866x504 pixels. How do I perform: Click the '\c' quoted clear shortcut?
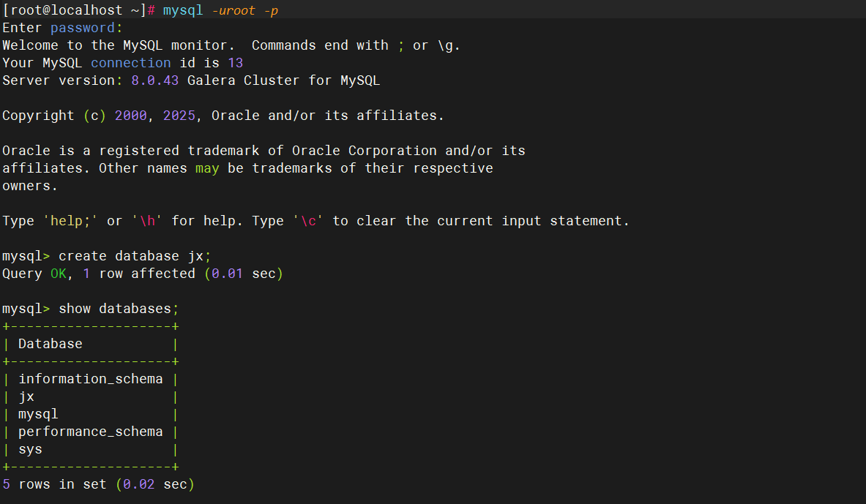[x=308, y=221]
